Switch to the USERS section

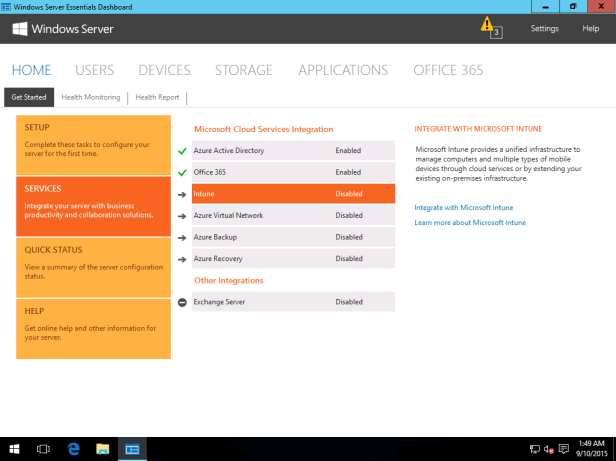pyautogui.click(x=94, y=70)
